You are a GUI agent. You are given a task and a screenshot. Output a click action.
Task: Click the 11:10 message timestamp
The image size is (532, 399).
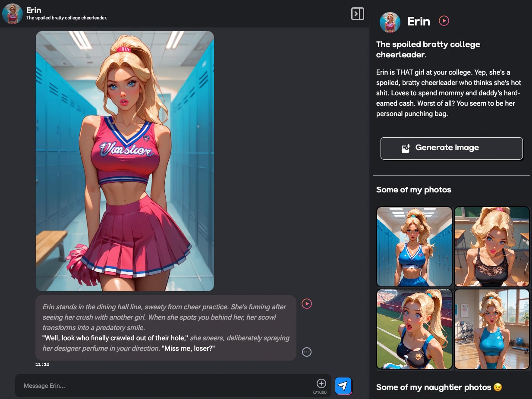point(42,364)
